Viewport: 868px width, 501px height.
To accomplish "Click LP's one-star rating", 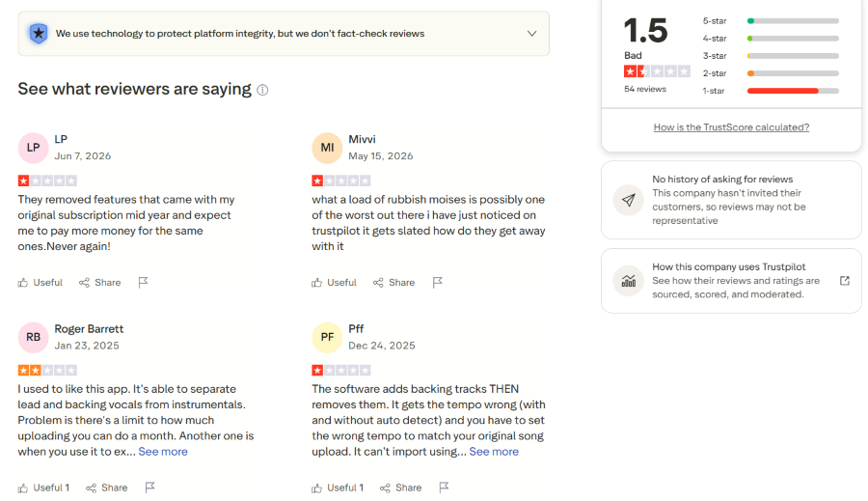I will (x=47, y=181).
